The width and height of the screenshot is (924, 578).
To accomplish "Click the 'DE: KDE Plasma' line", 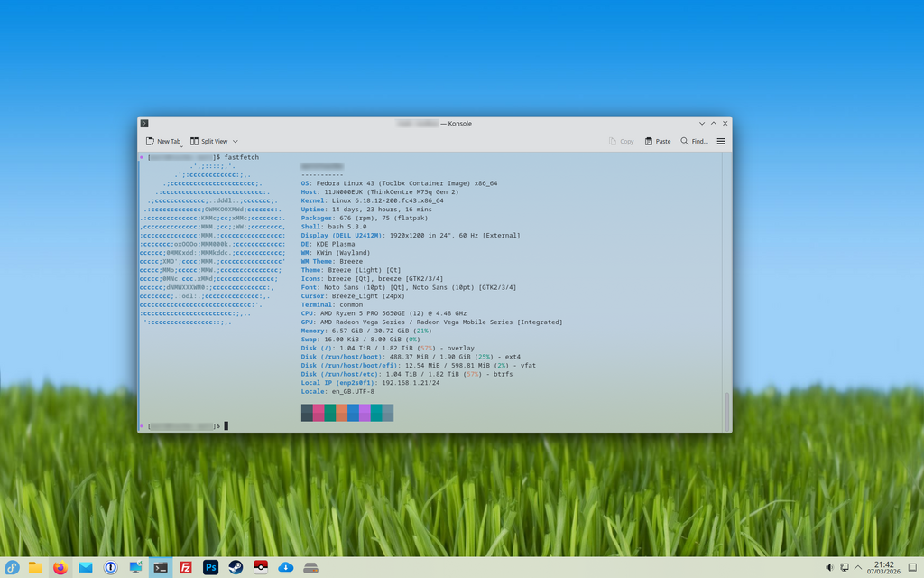I will click(328, 244).
